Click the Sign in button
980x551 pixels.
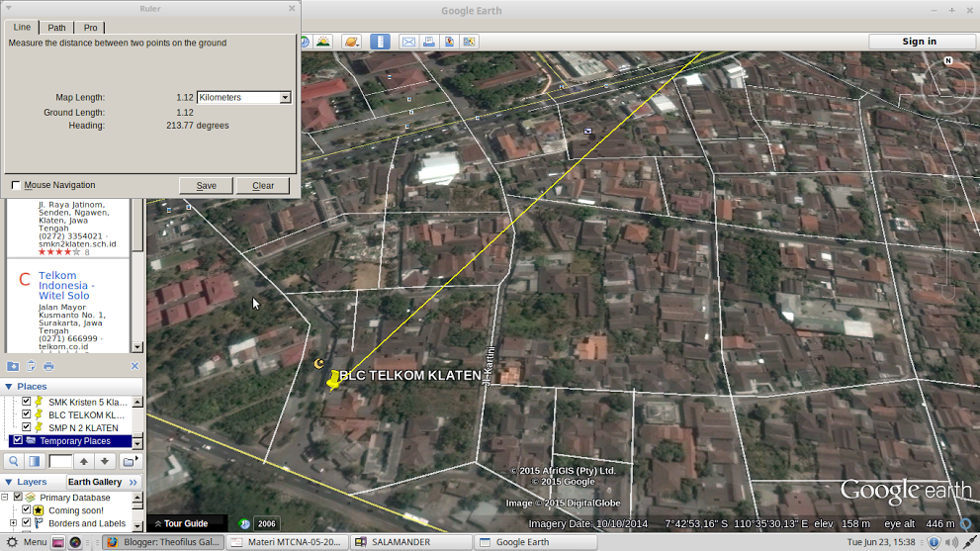[920, 42]
